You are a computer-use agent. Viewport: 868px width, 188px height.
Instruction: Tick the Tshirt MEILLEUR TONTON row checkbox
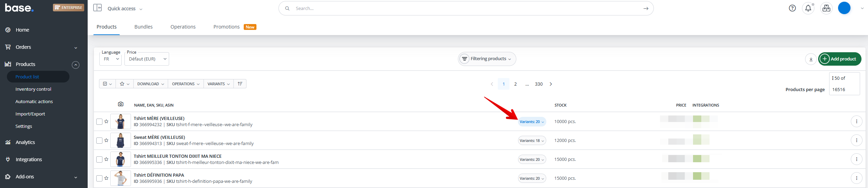99,159
